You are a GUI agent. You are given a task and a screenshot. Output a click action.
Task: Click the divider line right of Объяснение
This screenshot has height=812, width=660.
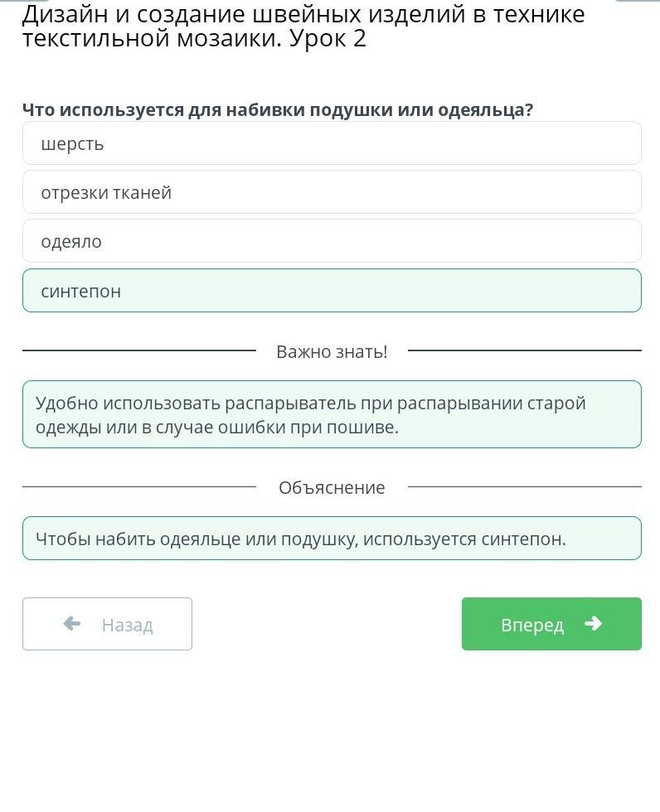[x=525, y=487]
